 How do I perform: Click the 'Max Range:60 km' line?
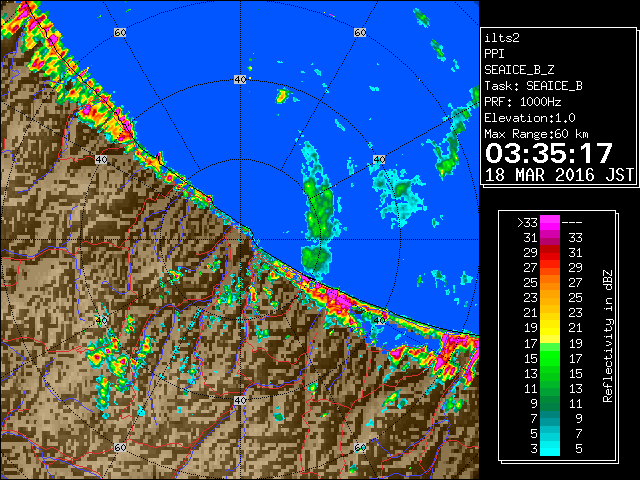tap(536, 134)
